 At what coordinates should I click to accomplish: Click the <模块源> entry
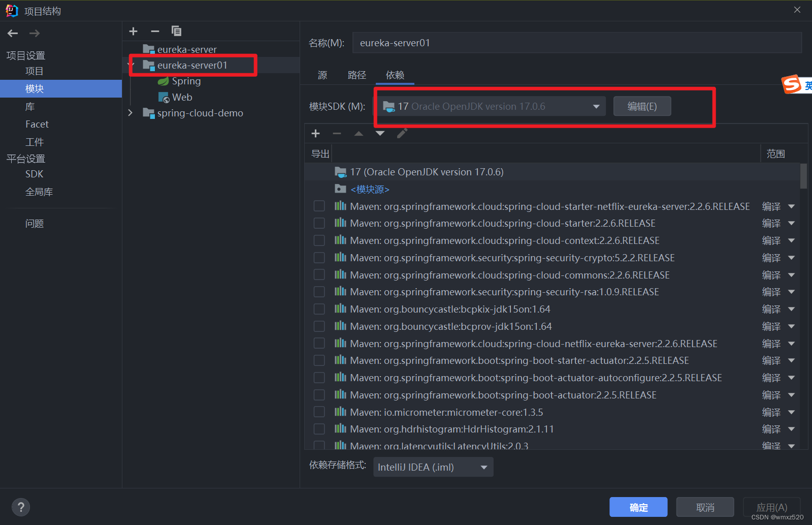pos(370,190)
